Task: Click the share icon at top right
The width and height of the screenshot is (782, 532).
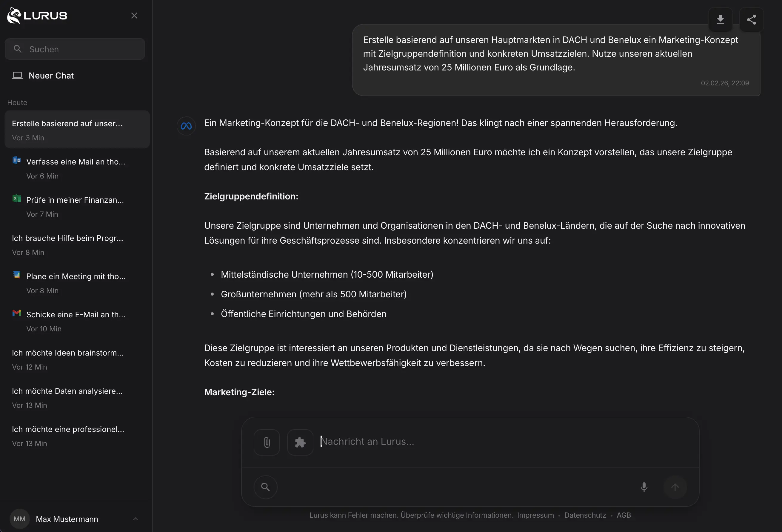Action: 751,19
